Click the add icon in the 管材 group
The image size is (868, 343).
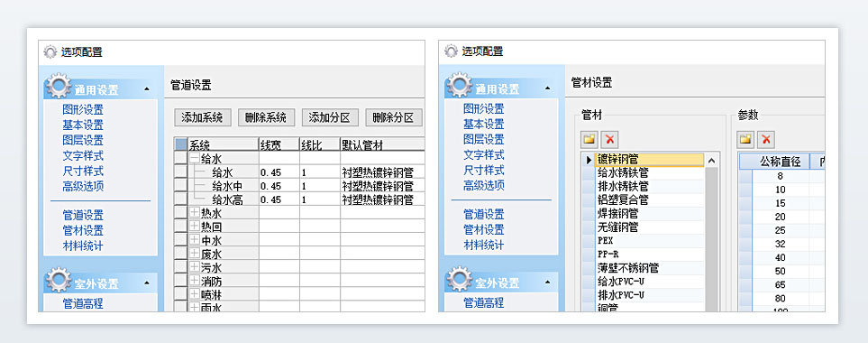[x=589, y=139]
